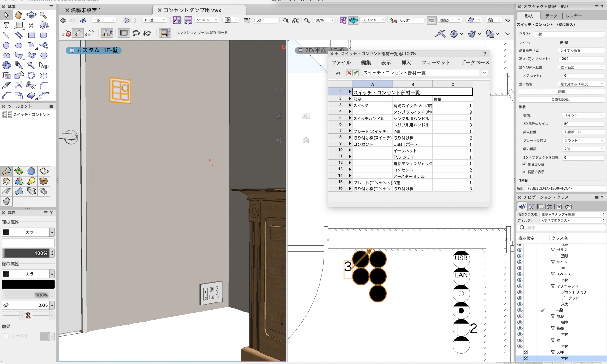Toggle visibility eye for 基礎 class
Image resolution: width=607 pixels, height=364 pixels.
(x=520, y=328)
